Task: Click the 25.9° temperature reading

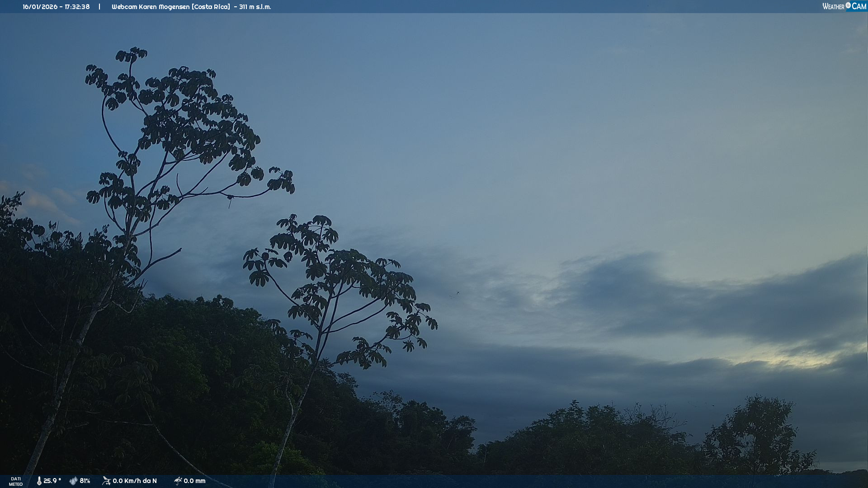Action: pos(52,481)
